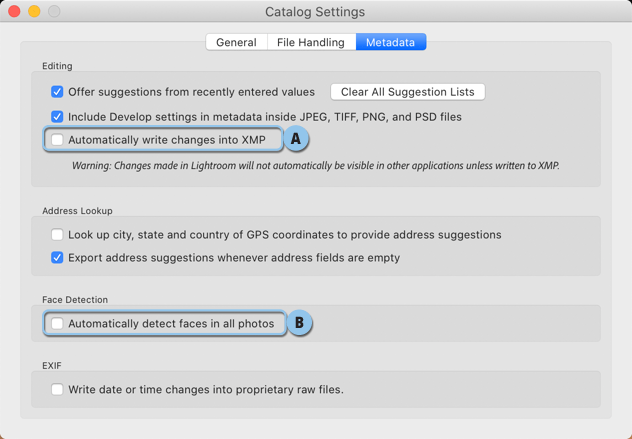Enable Automatically write changes into XMP
Screen dimensions: 632x439
(x=57, y=140)
